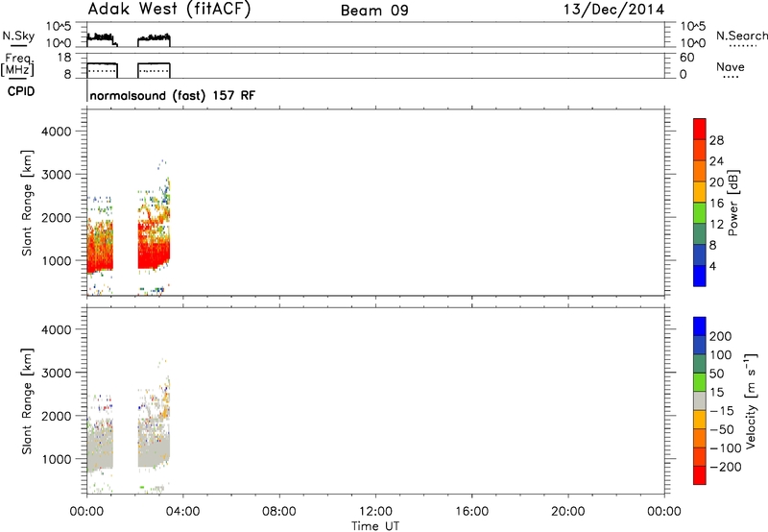Screen dimensions: 768x532
Task: Click '3000' tick in the velocity panel
Action: (57, 373)
